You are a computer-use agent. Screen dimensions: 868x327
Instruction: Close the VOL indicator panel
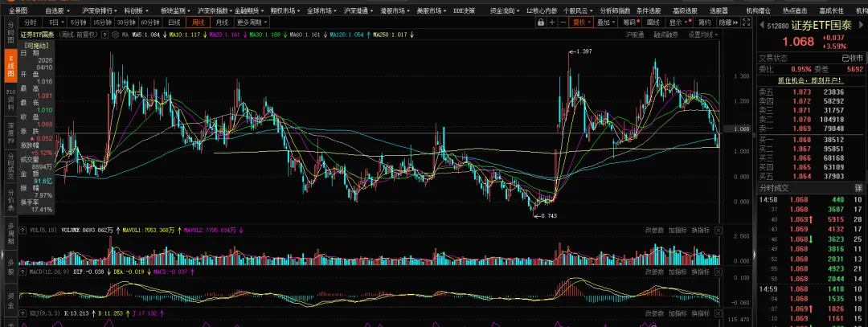point(719,230)
